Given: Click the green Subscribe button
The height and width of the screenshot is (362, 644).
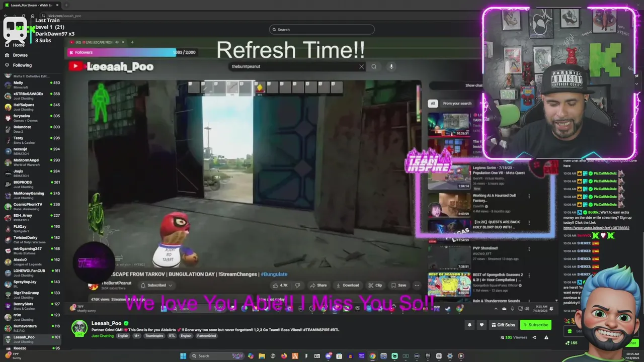Looking at the screenshot, I should (535, 325).
